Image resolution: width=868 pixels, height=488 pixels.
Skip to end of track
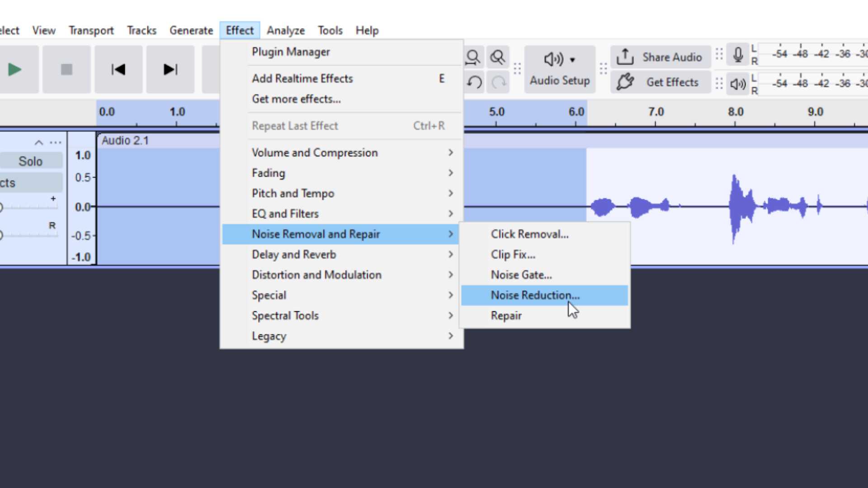point(170,70)
